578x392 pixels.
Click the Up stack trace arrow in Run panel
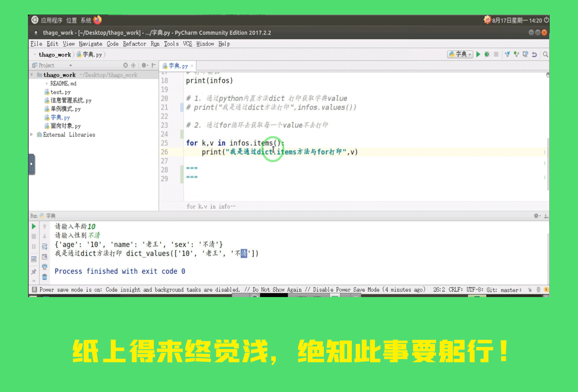(44, 227)
